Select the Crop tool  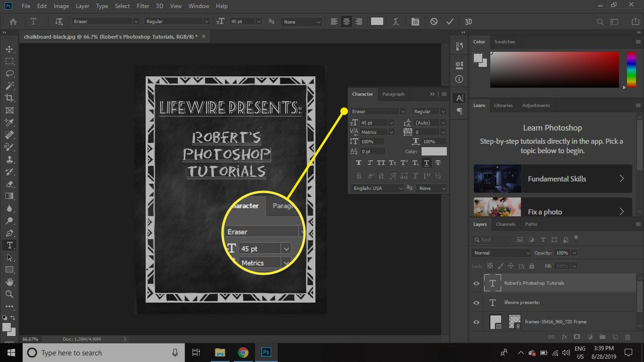tap(9, 98)
